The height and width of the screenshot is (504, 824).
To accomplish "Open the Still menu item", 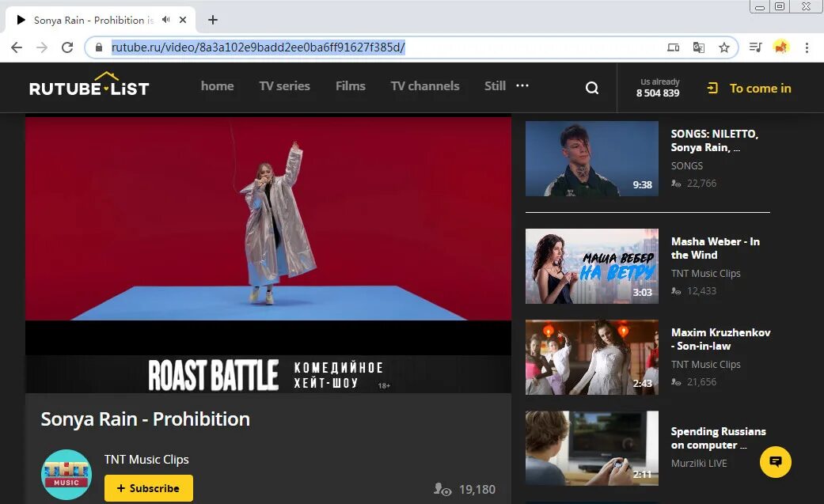I will [x=495, y=86].
